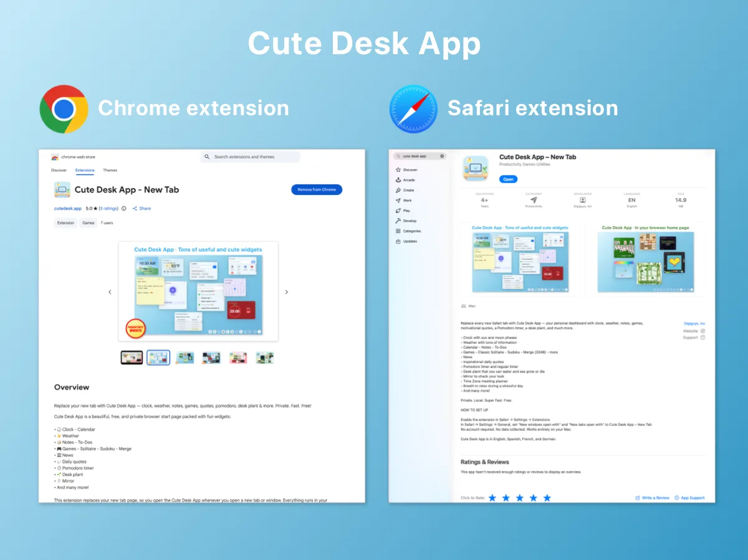Image resolution: width=748 pixels, height=560 pixels.
Task: Click the Share link on the Chrome listing
Action: click(141, 209)
